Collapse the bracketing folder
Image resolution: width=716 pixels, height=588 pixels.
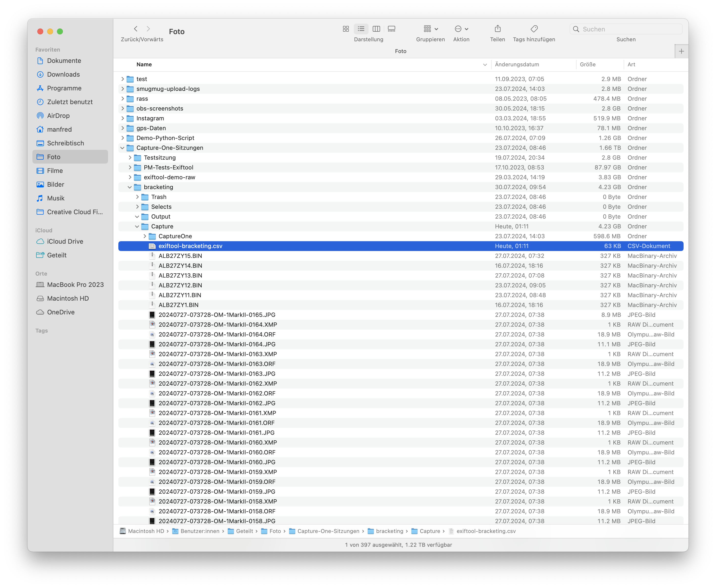(x=130, y=187)
